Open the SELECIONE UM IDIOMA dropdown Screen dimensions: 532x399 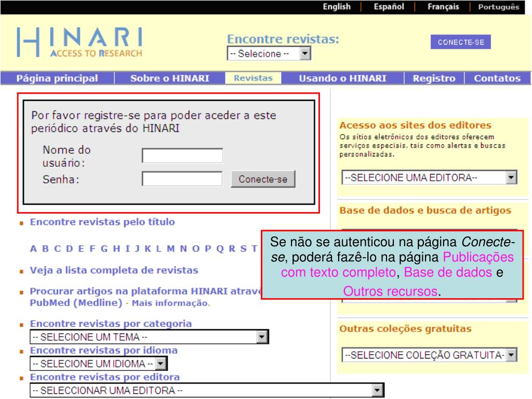(x=99, y=364)
